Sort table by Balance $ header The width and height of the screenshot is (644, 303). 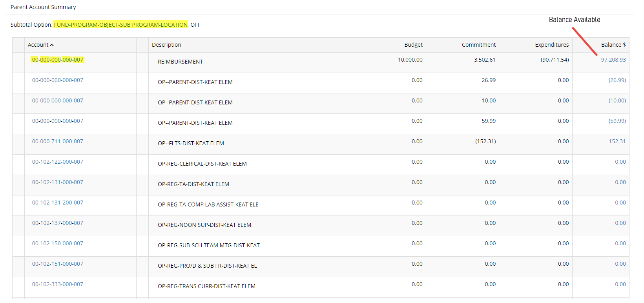pyautogui.click(x=613, y=45)
